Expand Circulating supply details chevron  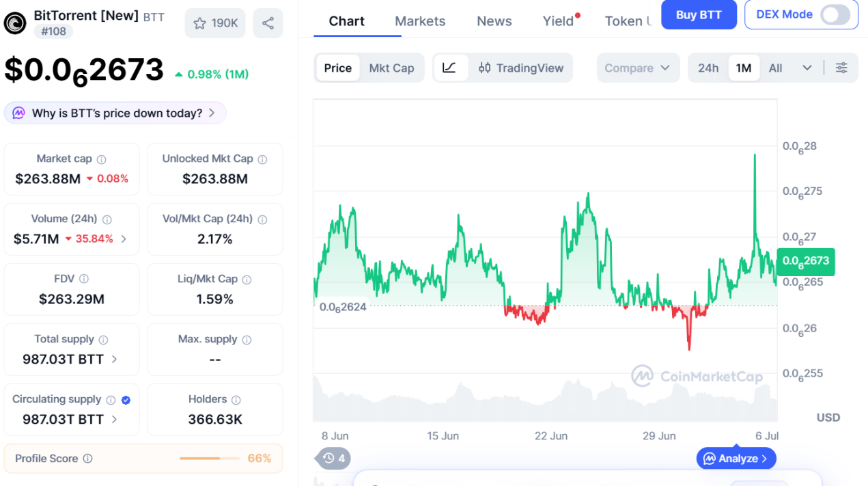point(114,419)
